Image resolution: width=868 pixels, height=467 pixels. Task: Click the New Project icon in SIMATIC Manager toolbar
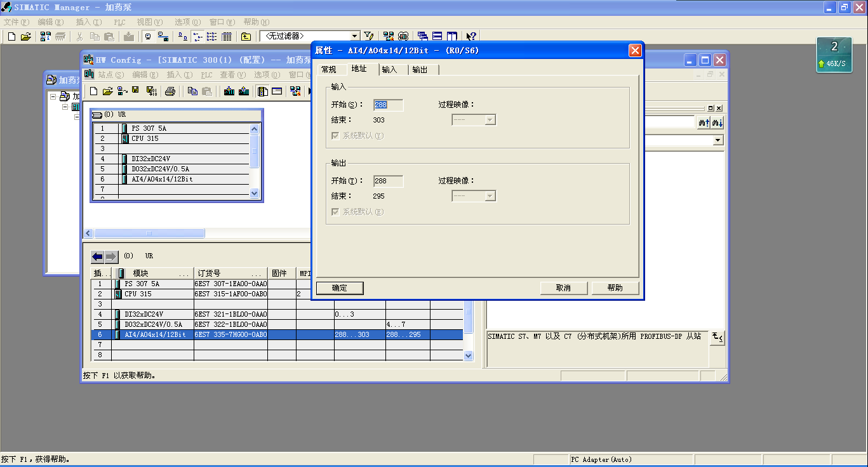(x=11, y=37)
